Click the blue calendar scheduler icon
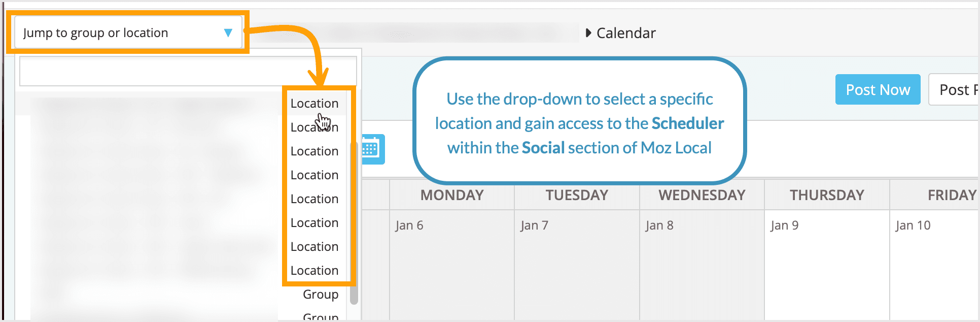This screenshot has height=322, width=980. coord(374,149)
